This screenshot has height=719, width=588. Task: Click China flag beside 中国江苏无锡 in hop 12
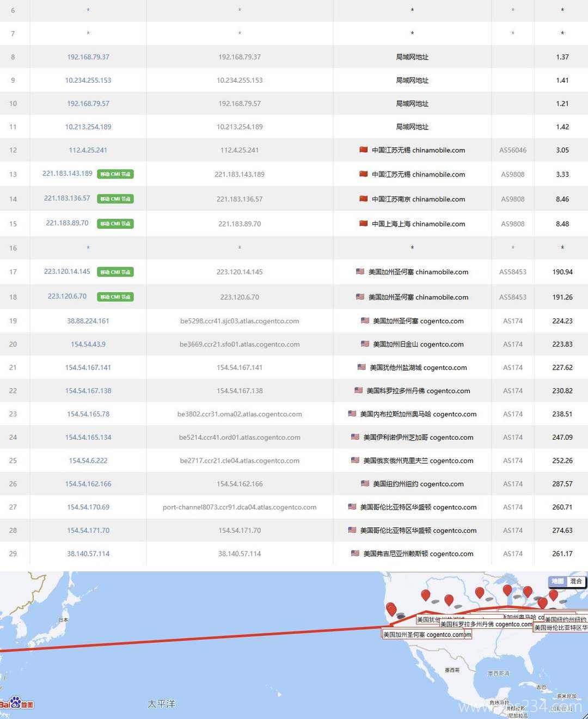coord(363,150)
